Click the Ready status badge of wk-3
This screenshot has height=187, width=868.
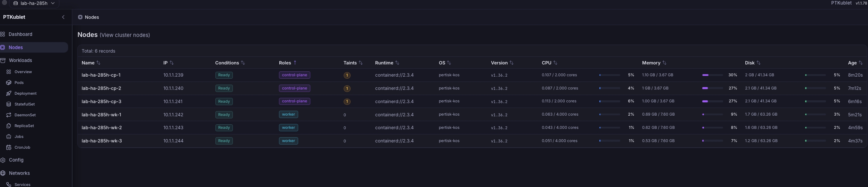pyautogui.click(x=224, y=141)
